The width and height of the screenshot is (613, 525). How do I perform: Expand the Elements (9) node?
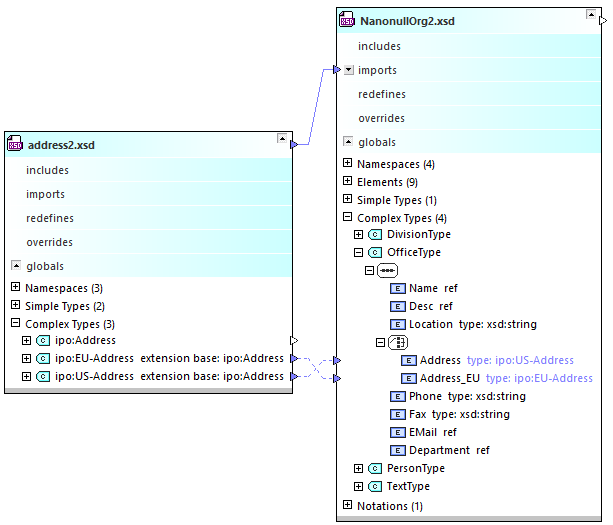pyautogui.click(x=347, y=182)
